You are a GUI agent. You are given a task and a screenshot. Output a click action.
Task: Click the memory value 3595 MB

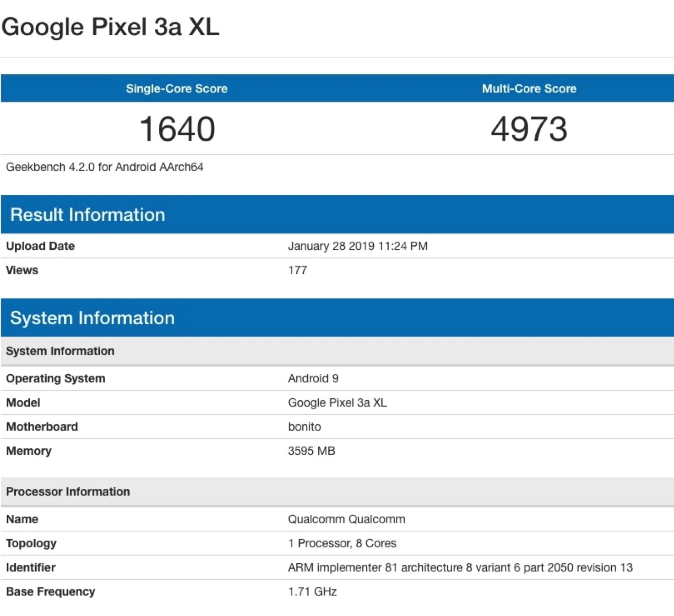coord(311,451)
